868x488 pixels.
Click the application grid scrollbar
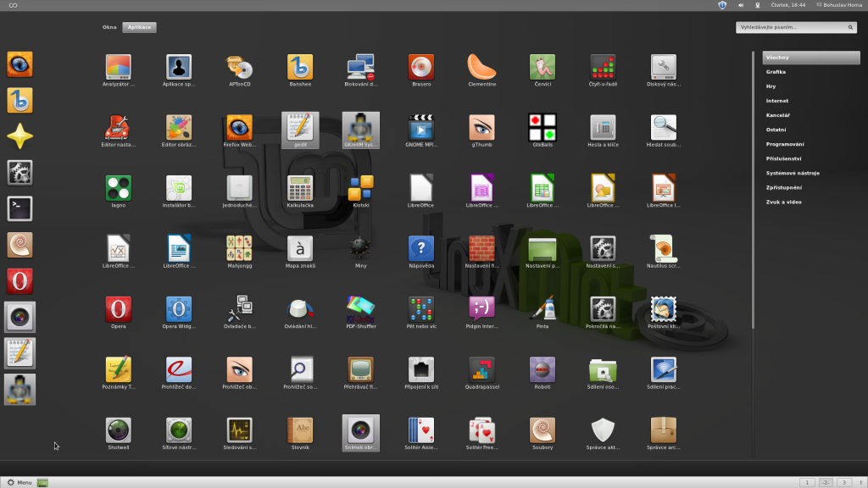coord(753,191)
